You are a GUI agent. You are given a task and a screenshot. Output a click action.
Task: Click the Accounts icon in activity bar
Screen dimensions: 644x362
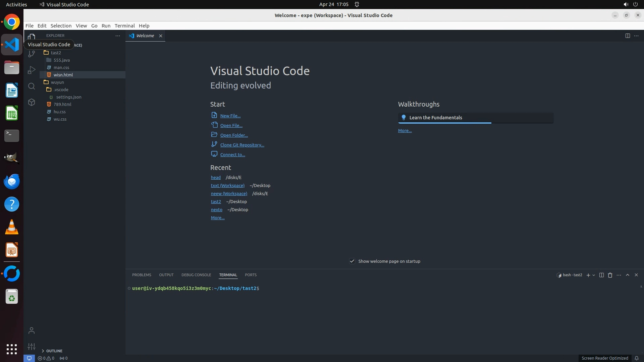point(32,330)
